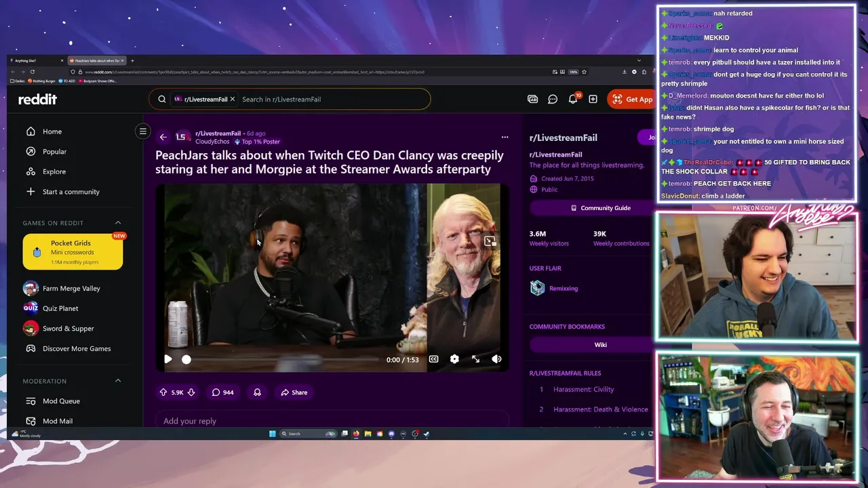This screenshot has height=488, width=868.
Task: Open r/LivestreamFail link above post title
Action: coord(218,134)
